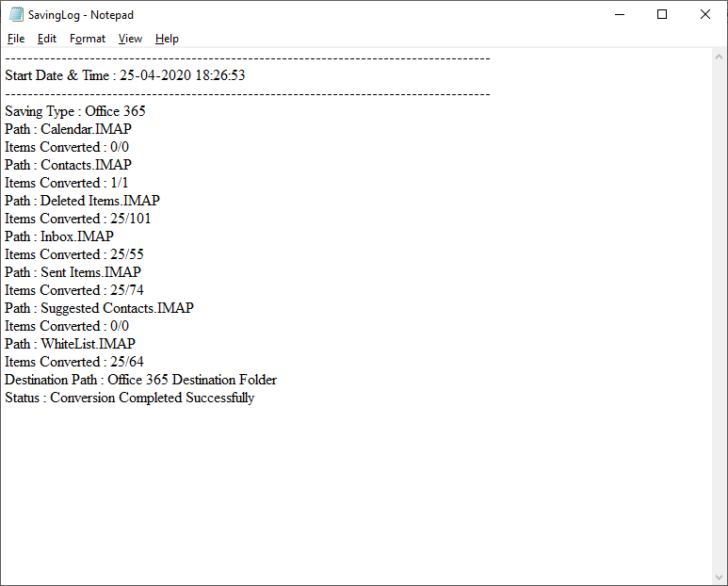The height and width of the screenshot is (586, 728).
Task: Click the 'Path : Deleted Items.IMAP' line
Action: (83, 201)
